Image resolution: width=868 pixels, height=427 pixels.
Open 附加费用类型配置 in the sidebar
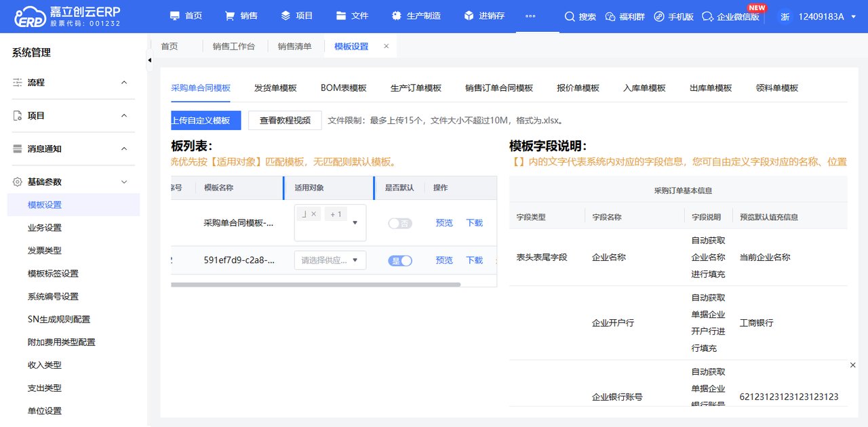coord(62,342)
